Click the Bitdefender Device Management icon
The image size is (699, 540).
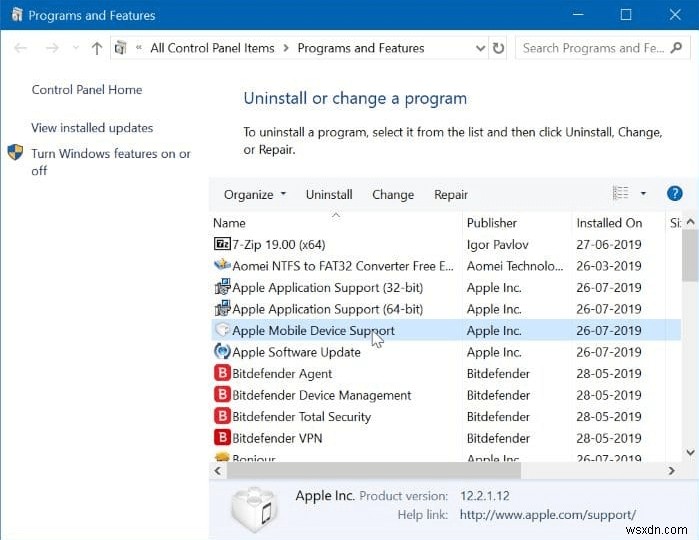coord(222,395)
